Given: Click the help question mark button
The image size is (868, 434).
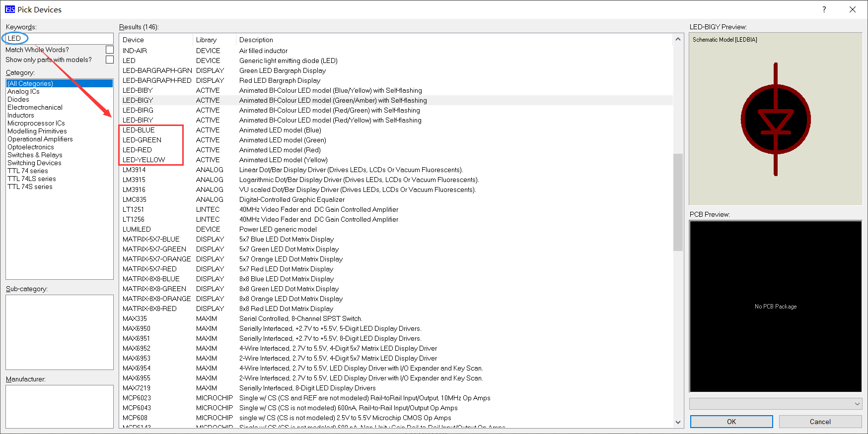Looking at the screenshot, I should tap(824, 9).
